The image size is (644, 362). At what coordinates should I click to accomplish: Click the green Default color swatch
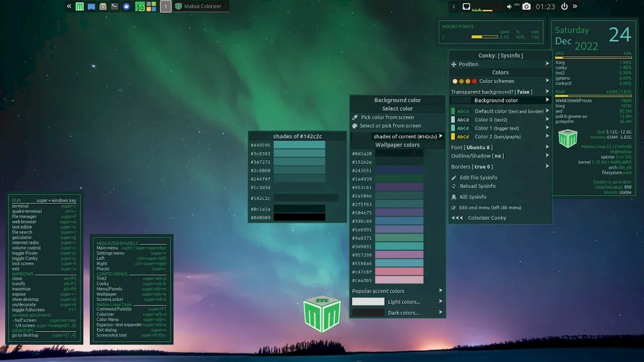[453, 112]
